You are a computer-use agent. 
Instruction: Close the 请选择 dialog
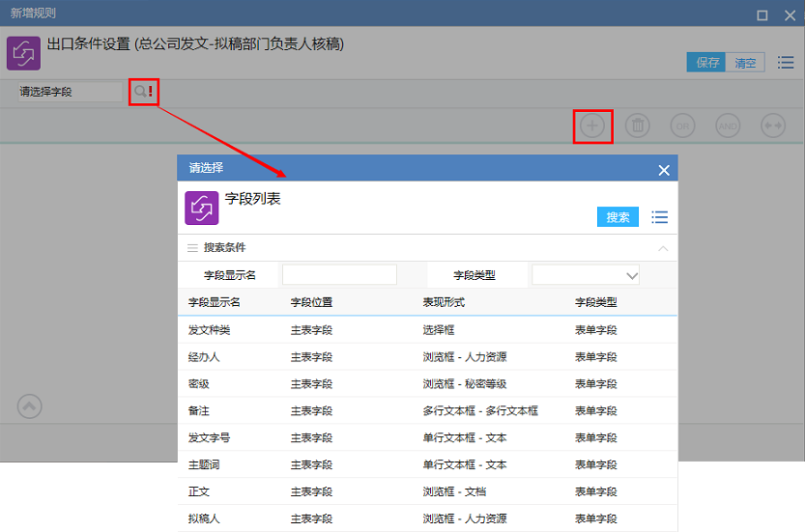click(x=664, y=170)
